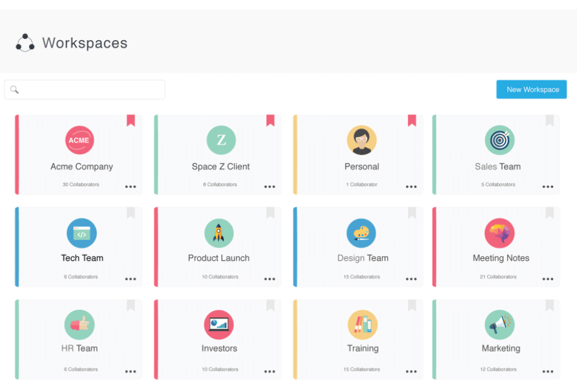Open the Tech Team code icon

pyautogui.click(x=82, y=233)
